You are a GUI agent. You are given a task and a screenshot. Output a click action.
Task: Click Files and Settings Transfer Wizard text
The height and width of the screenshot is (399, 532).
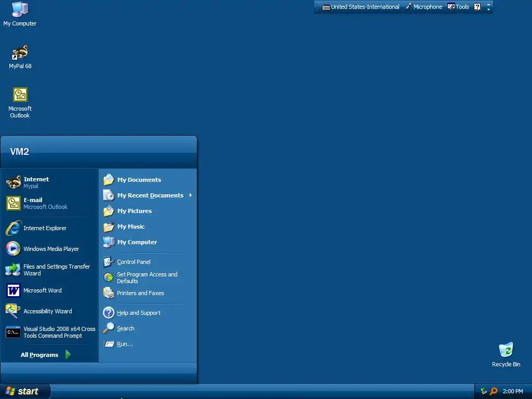point(57,270)
